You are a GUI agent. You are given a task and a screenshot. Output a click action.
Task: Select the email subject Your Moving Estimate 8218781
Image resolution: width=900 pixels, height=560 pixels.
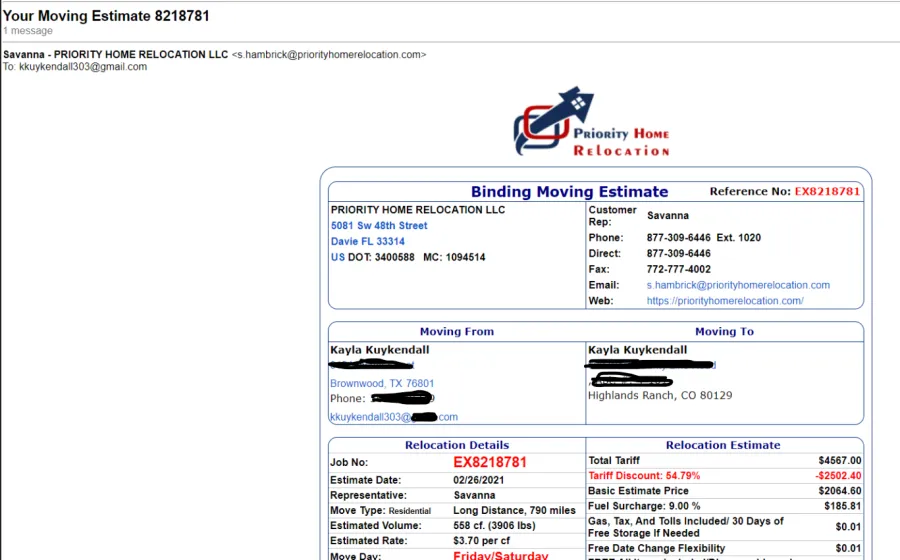[106, 15]
